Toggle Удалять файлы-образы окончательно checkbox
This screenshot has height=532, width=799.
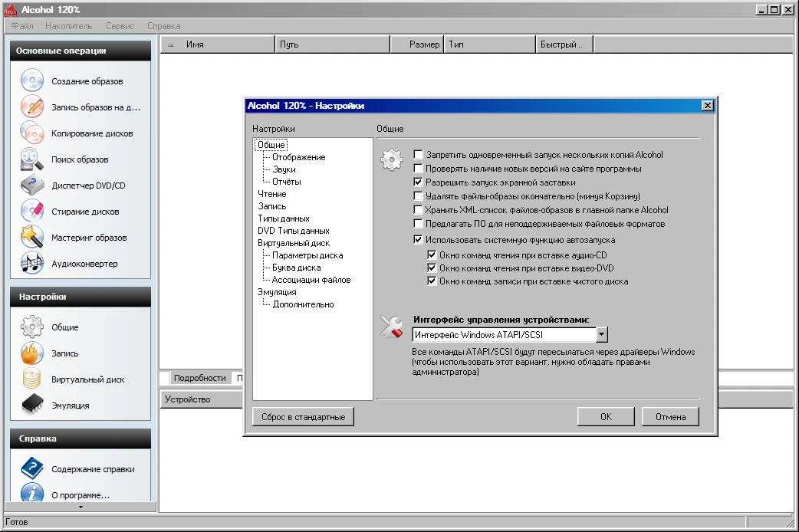coord(418,195)
